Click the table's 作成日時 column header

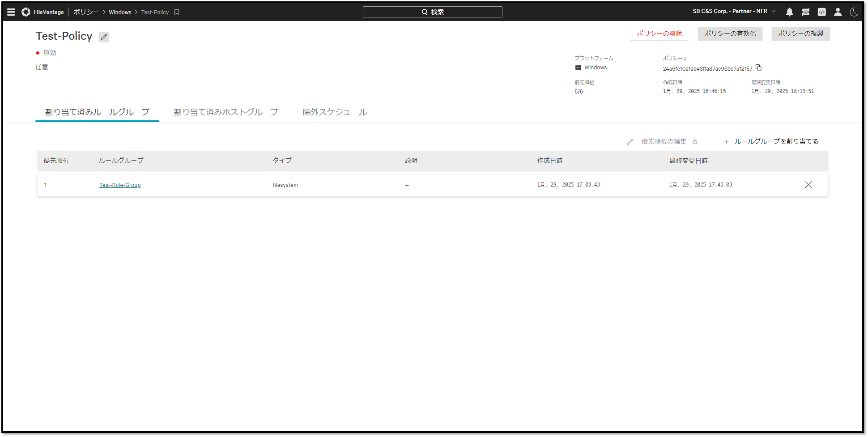point(550,161)
